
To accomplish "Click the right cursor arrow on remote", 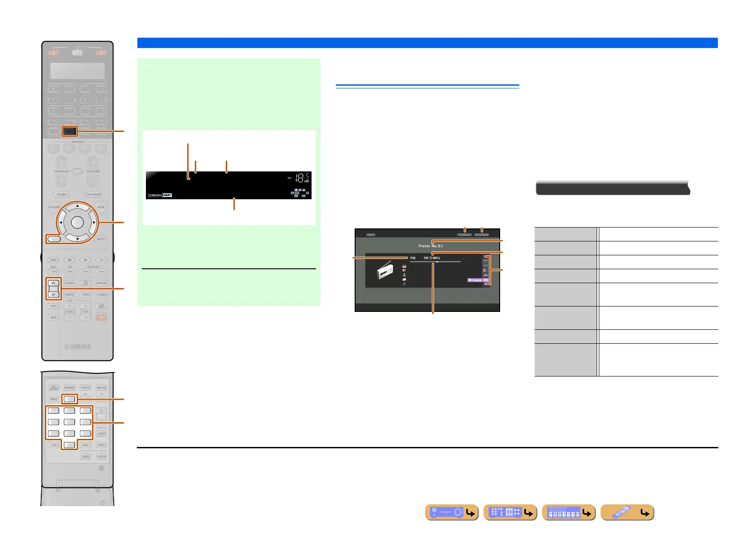I will (93, 222).
